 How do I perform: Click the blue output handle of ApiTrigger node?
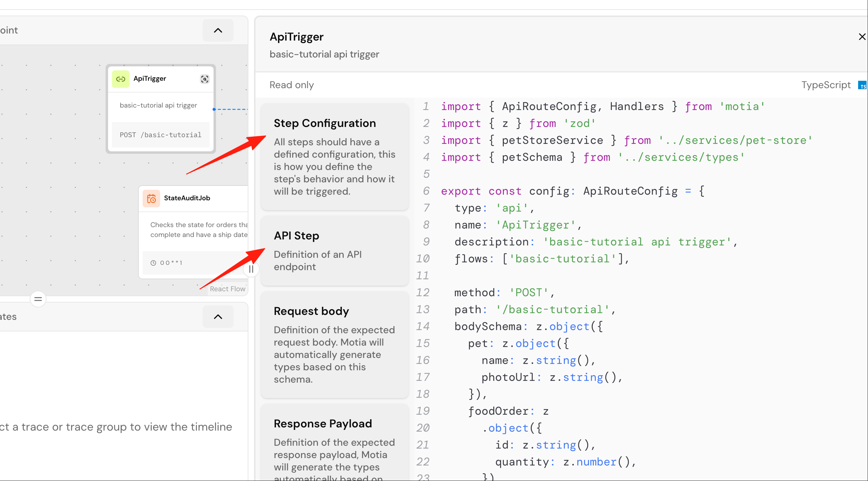click(x=214, y=109)
